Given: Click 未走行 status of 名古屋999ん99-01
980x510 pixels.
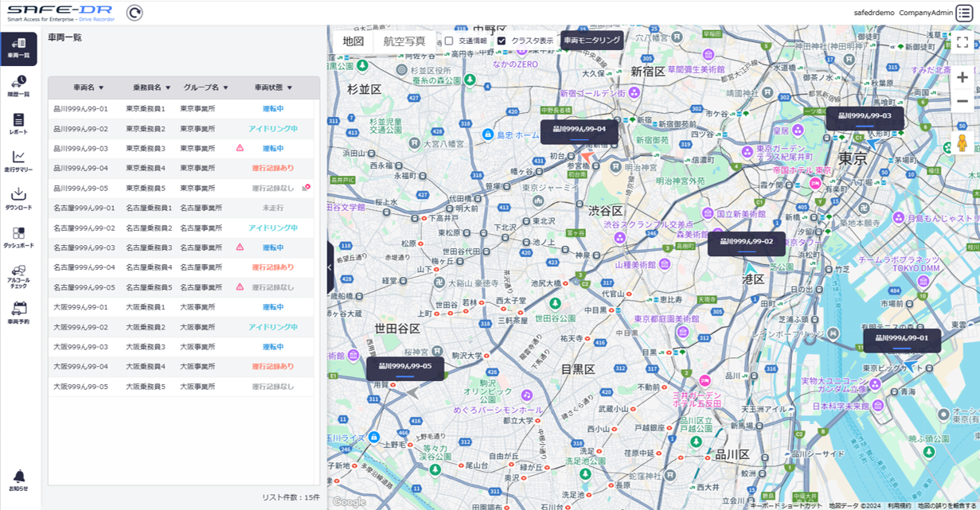Looking at the screenshot, I should click(x=273, y=208).
